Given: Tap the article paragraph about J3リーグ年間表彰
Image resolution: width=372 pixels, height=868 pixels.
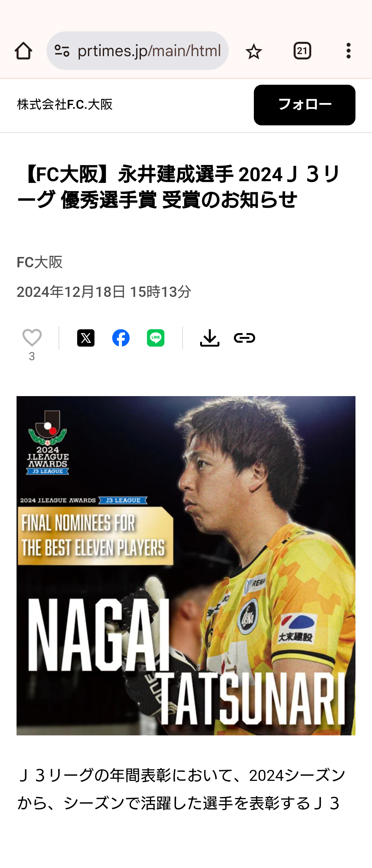Looking at the screenshot, I should 181,789.
